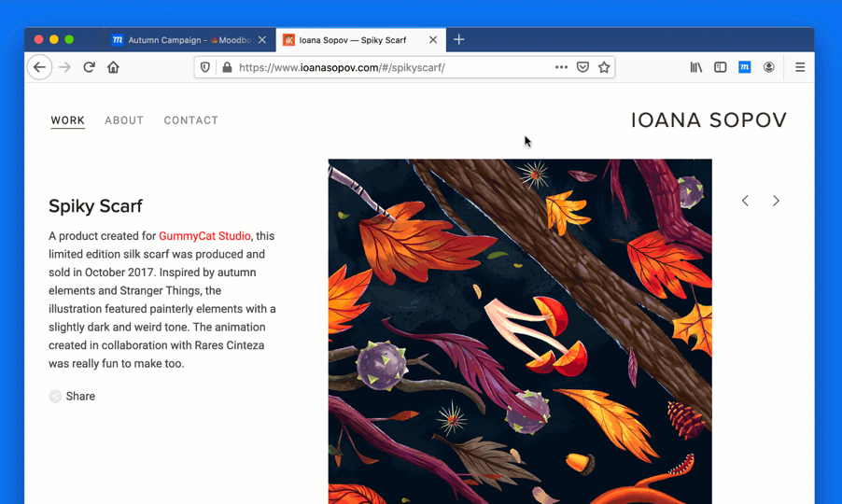Click the forward navigation arrow
Screen dimensions: 842x504
[x=64, y=67]
